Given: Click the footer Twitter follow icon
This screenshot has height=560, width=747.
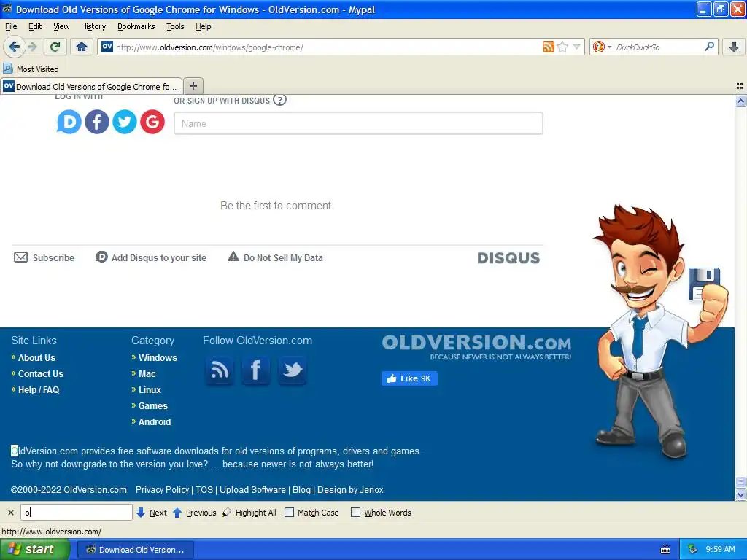Looking at the screenshot, I should [x=292, y=370].
